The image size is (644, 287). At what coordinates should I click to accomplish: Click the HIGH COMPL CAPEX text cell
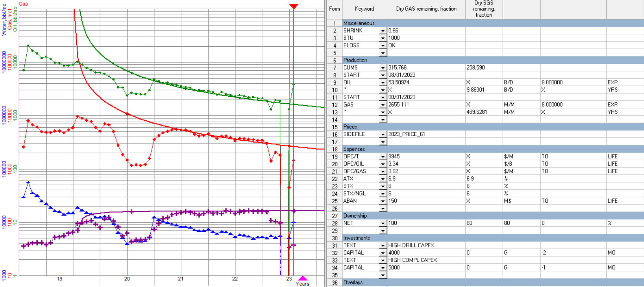tap(426, 260)
